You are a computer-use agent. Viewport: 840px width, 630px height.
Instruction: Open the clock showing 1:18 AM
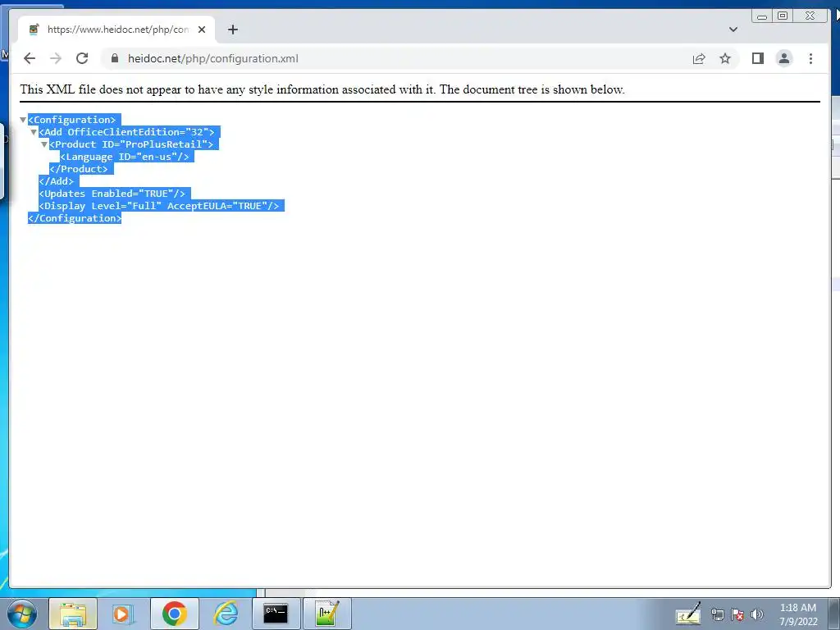(x=798, y=614)
